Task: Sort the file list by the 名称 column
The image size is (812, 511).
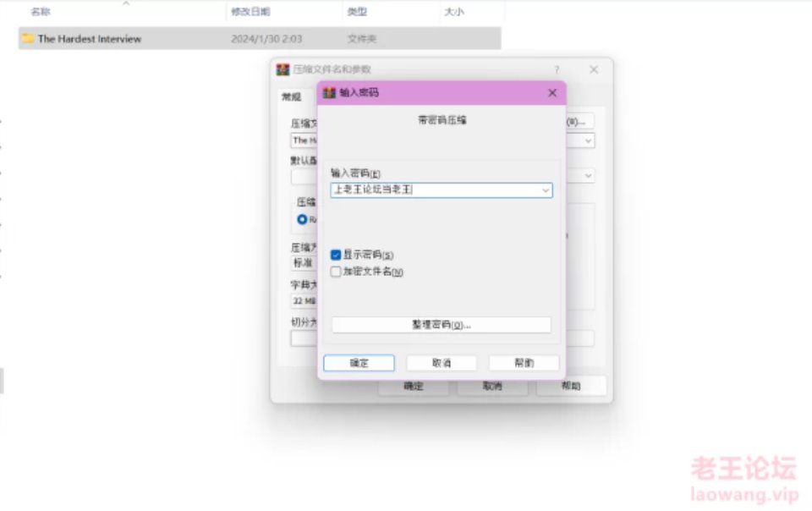Action: tap(41, 12)
